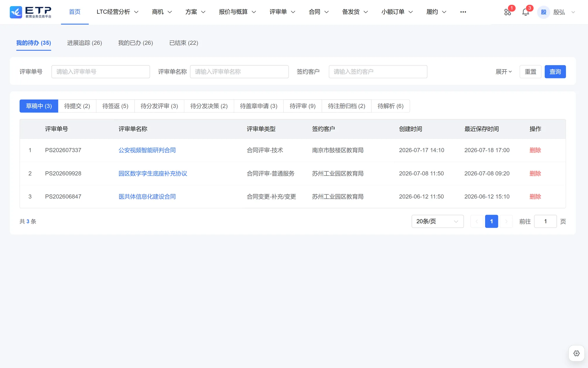Image resolution: width=588 pixels, height=368 pixels.
Task: Open the 履约 menu
Action: tap(436, 12)
